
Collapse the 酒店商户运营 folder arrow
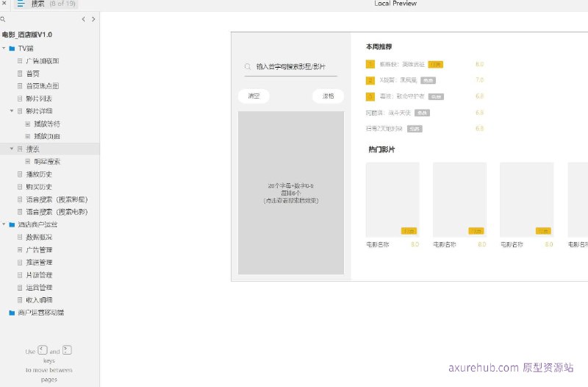tap(4, 224)
